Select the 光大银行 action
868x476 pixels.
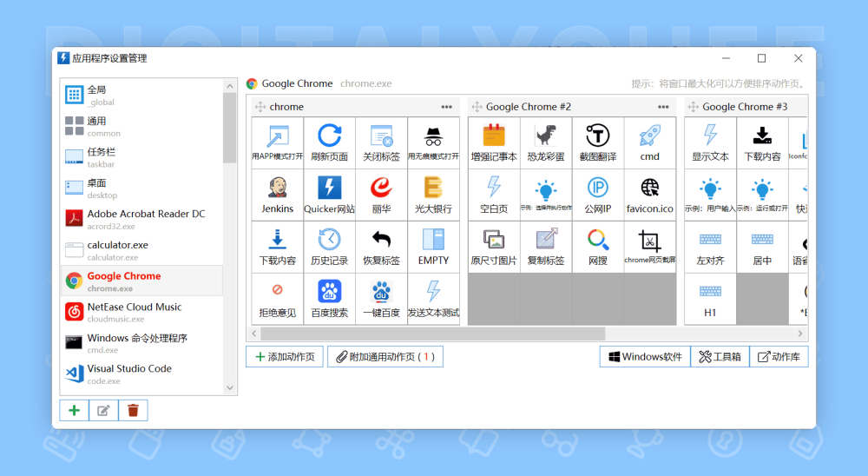click(433, 195)
